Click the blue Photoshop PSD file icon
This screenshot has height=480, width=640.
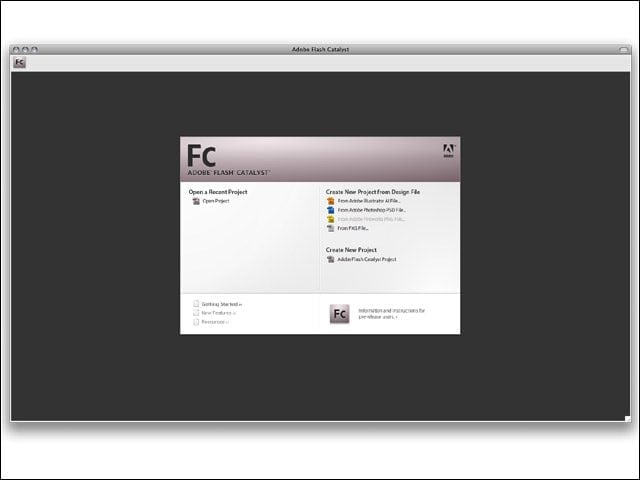coord(331,210)
